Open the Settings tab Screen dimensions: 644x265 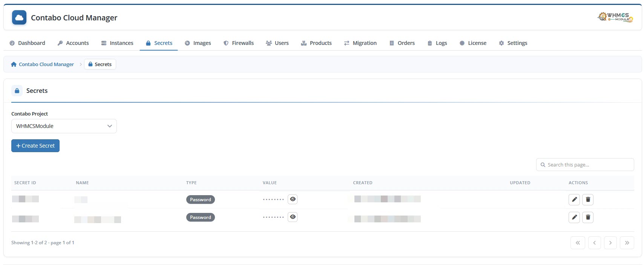pos(513,43)
